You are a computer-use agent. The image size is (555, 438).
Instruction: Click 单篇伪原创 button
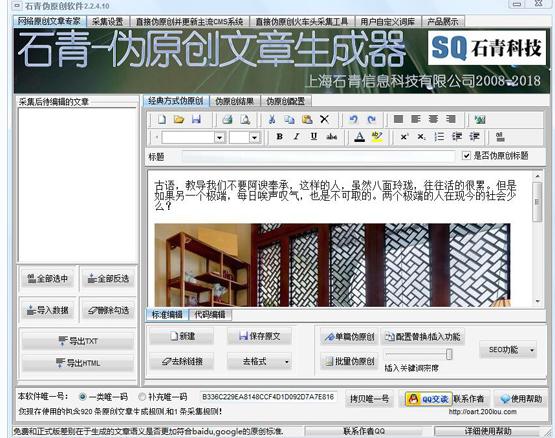click(x=349, y=337)
